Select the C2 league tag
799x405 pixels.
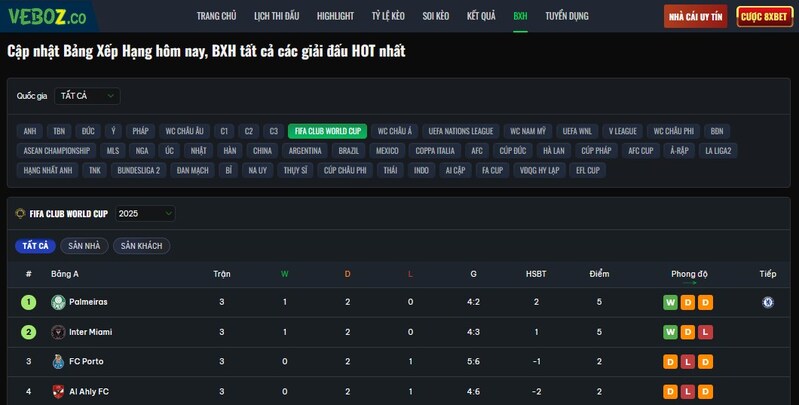[249, 131]
